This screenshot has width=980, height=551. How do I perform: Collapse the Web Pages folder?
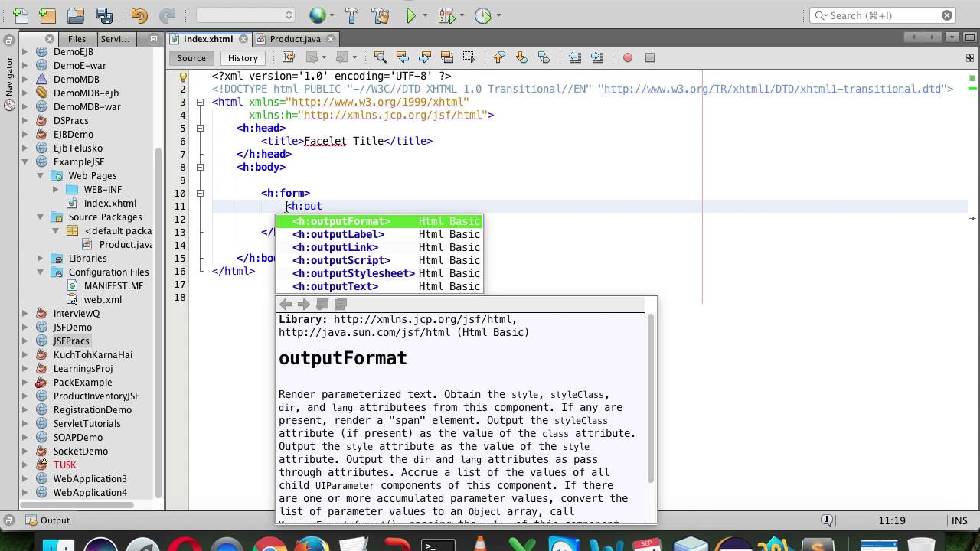pos(41,175)
